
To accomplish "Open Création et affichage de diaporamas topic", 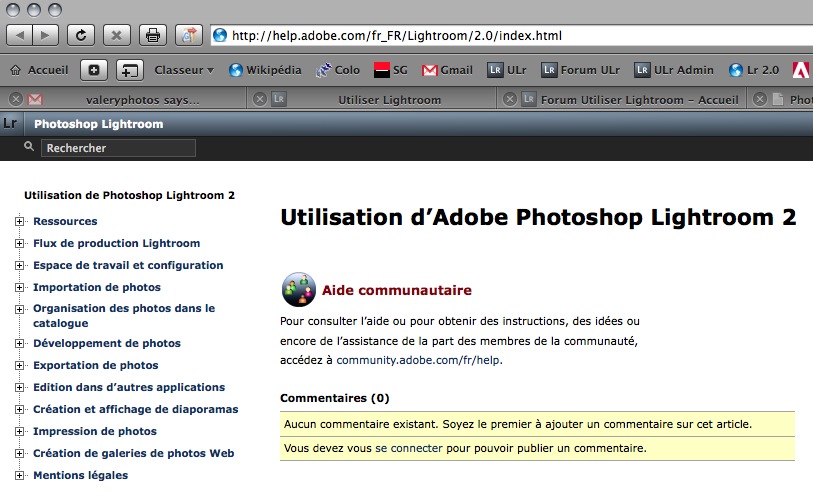I will (x=136, y=409).
